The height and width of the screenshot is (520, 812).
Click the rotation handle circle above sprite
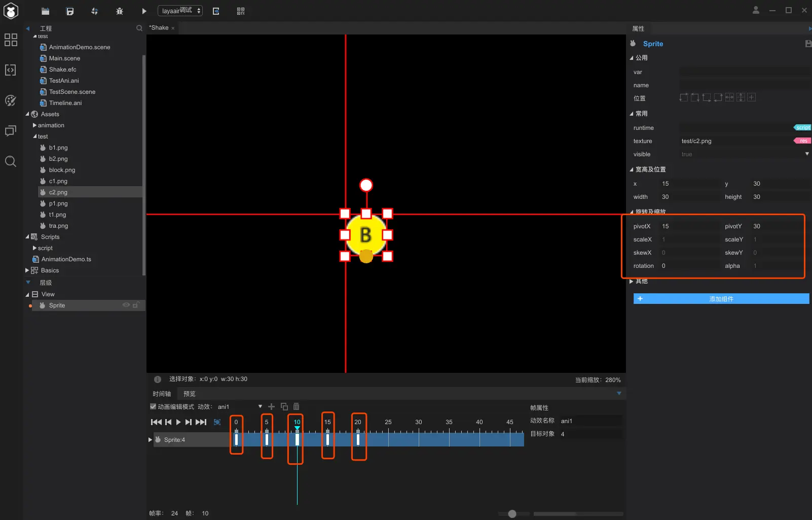(366, 185)
